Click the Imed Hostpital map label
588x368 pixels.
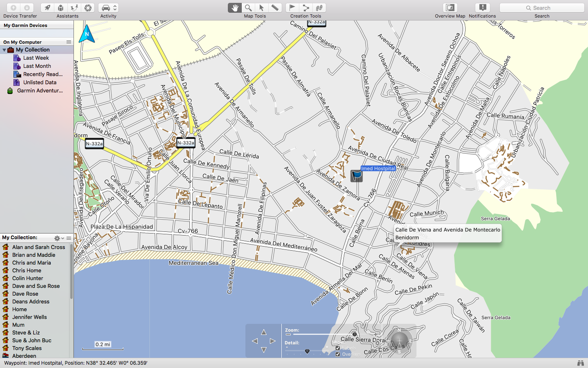coord(378,168)
